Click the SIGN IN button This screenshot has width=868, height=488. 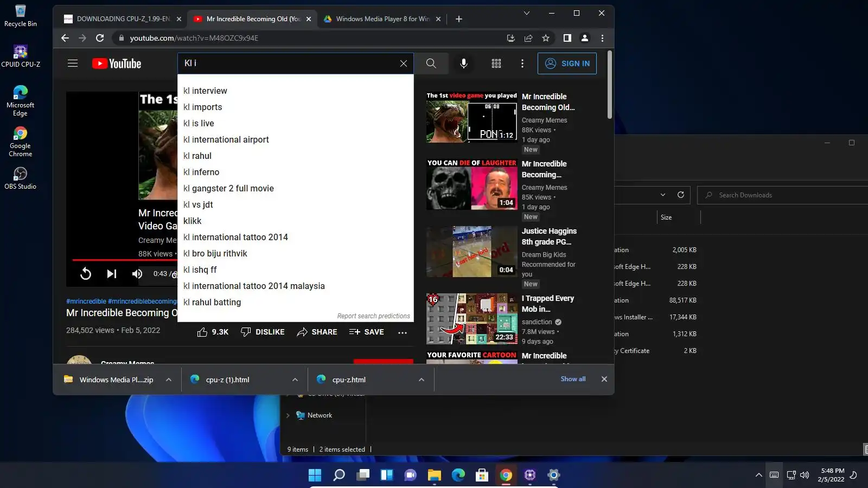pyautogui.click(x=567, y=63)
